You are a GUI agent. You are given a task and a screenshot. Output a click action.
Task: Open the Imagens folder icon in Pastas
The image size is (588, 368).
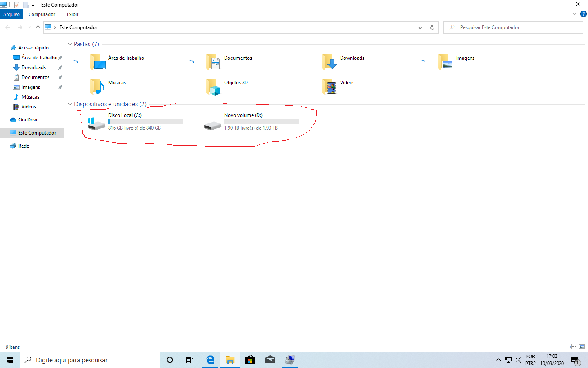pos(445,62)
